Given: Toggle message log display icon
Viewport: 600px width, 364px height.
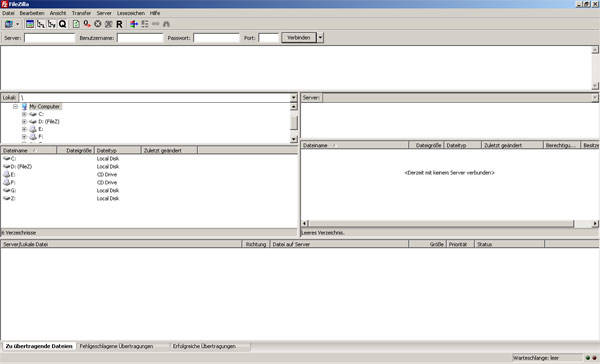Looking at the screenshot, I should tap(30, 24).
